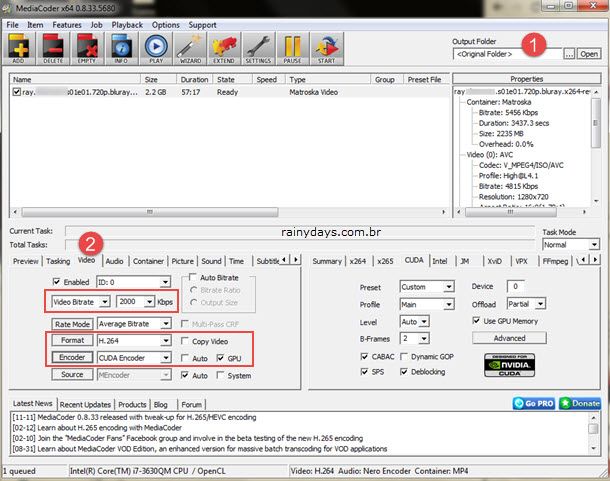Open the 2000 Kbps bitrate dropdown
Viewport: 610px width, 481px height.
tap(136, 302)
